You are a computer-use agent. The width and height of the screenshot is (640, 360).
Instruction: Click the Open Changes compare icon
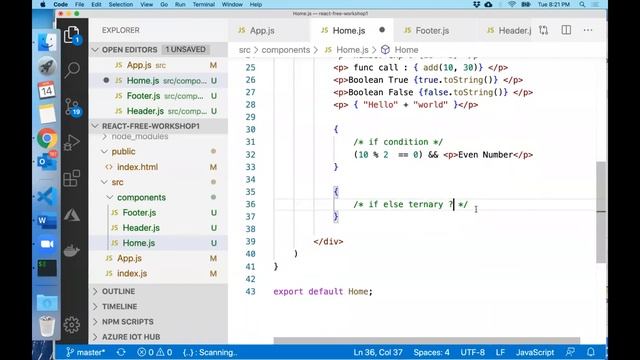click(543, 30)
